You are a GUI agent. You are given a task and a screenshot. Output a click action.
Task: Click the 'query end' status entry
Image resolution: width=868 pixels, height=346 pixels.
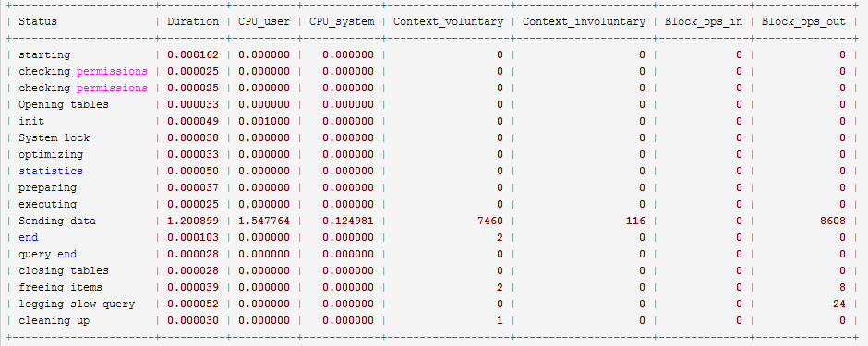point(48,254)
